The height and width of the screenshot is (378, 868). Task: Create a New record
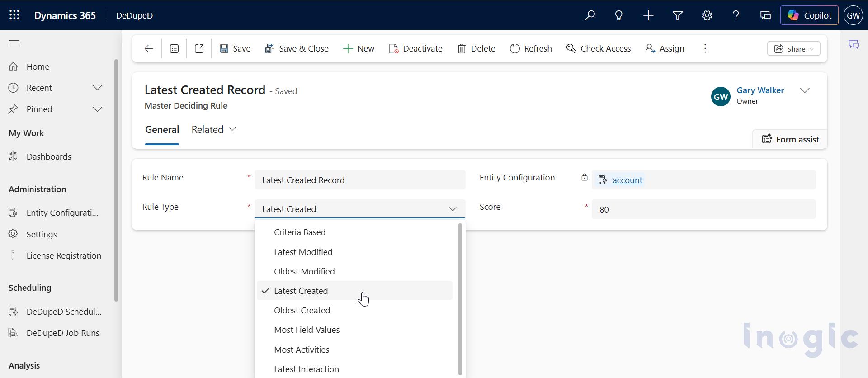(x=359, y=49)
